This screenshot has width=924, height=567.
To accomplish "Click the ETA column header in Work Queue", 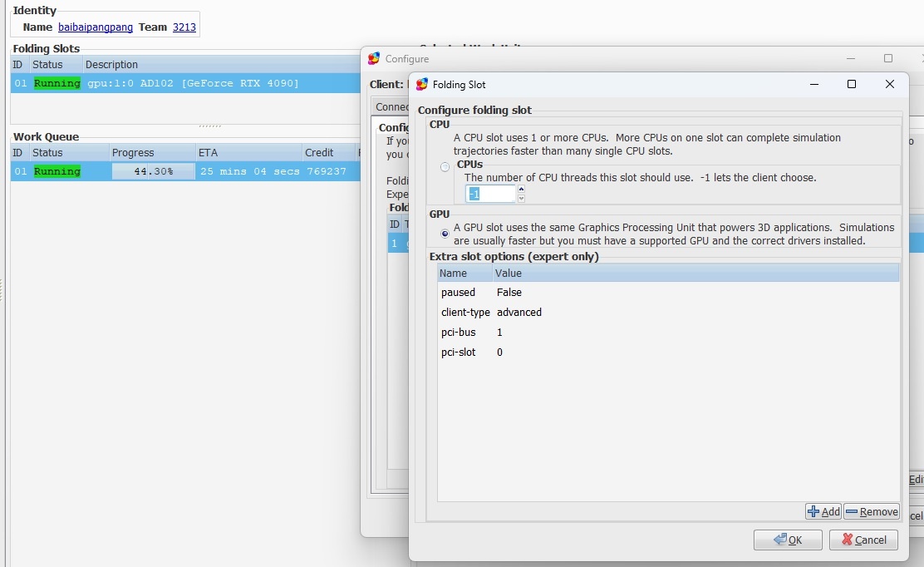I will [x=248, y=153].
